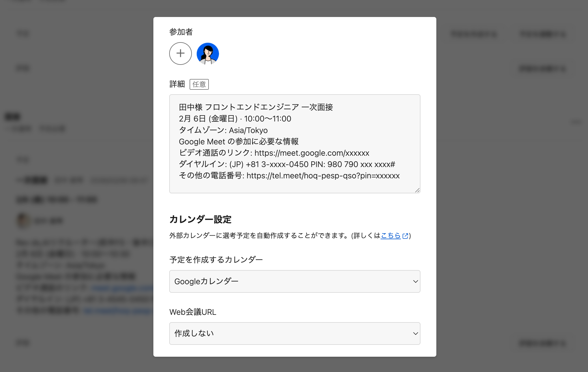The height and width of the screenshot is (372, 588).
Task: Open the こちら help link
Action: click(x=390, y=236)
